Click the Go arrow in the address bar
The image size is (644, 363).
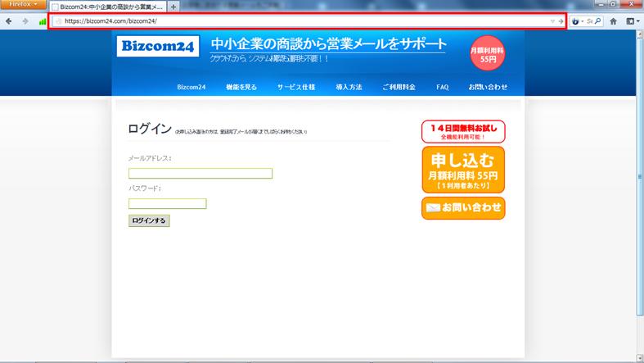[561, 21]
